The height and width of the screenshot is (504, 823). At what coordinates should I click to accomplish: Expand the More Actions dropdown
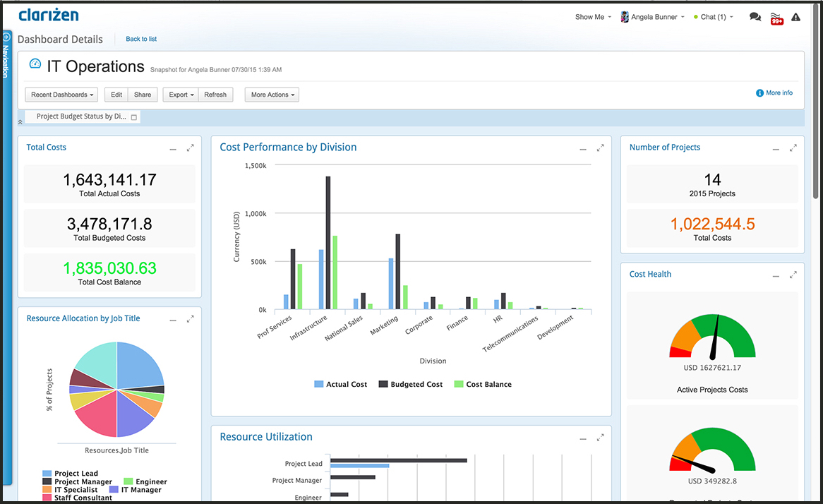pyautogui.click(x=272, y=95)
